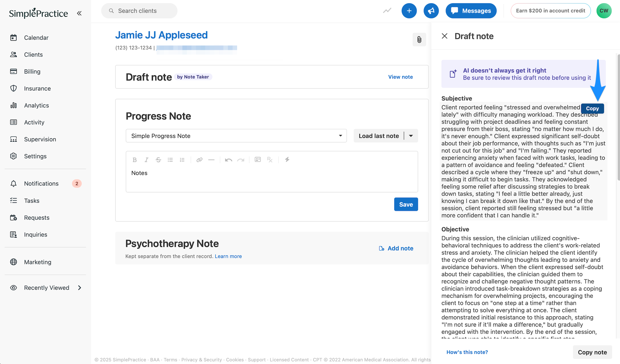Open the Simple Progress Note template dropdown
The height and width of the screenshot is (364, 620).
pos(236,136)
